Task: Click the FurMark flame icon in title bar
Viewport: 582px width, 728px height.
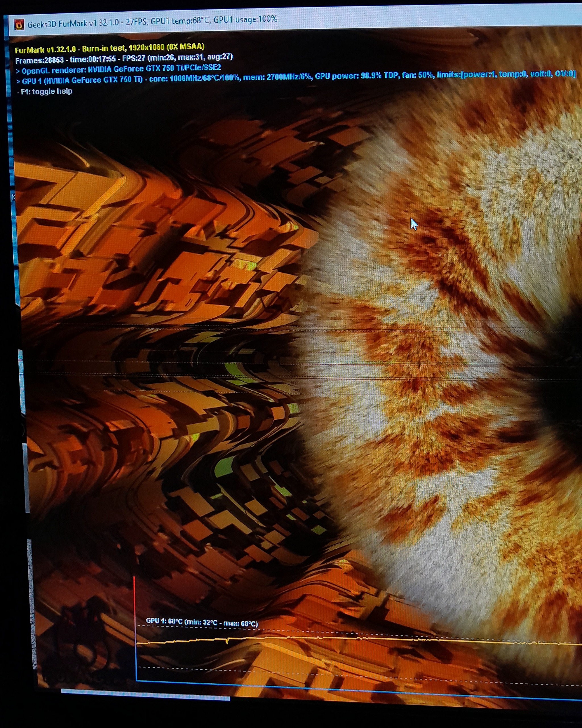Action: (x=19, y=24)
